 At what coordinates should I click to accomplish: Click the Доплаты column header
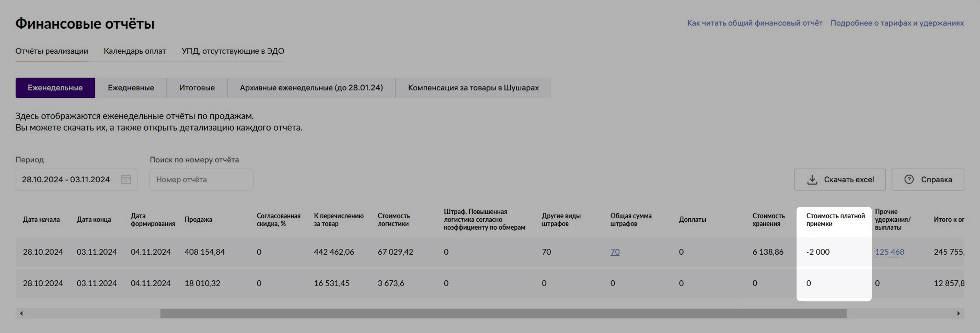tap(692, 219)
